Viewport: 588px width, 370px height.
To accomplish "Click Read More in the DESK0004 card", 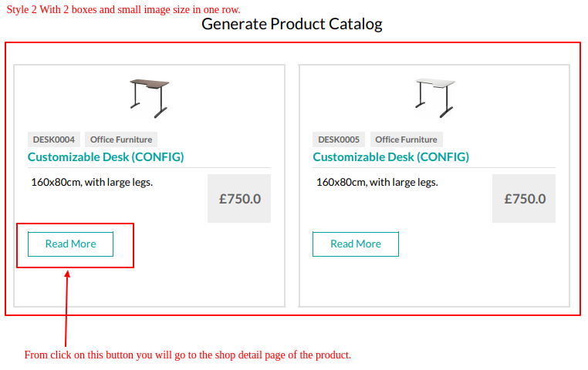I will (x=70, y=244).
